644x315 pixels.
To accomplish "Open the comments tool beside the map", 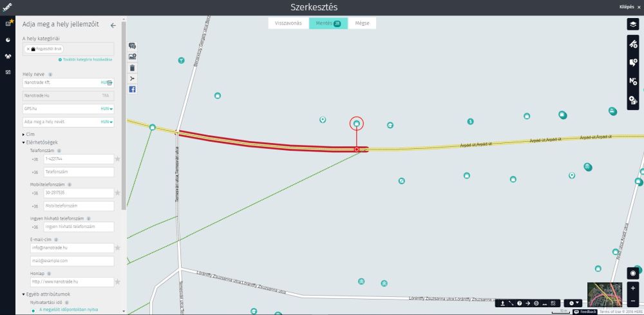I will [132, 46].
